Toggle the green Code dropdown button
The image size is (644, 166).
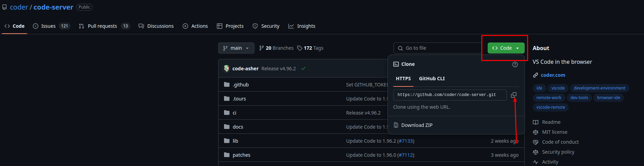click(505, 48)
